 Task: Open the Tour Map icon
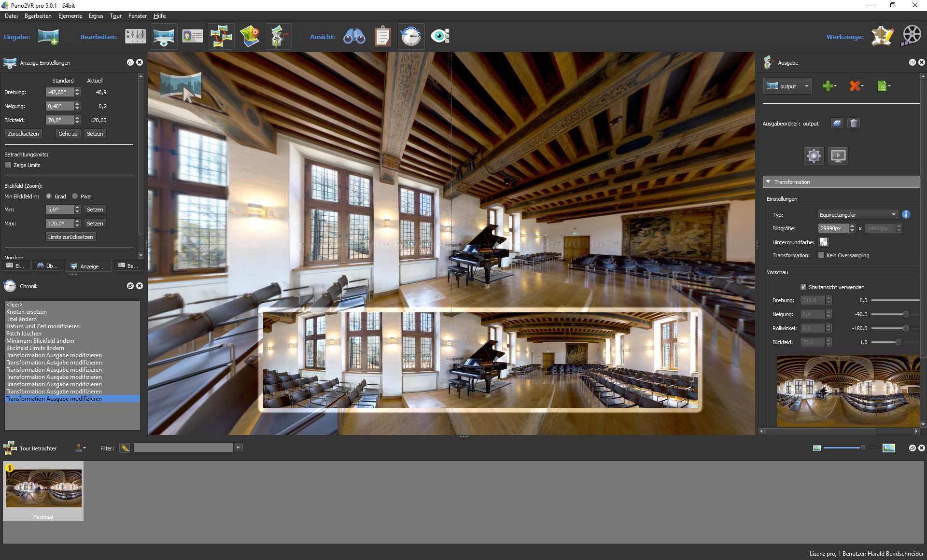coord(250,37)
